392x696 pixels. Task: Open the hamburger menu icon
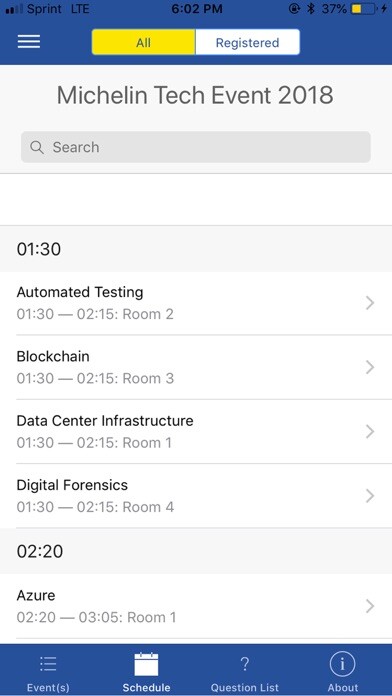coord(29,42)
